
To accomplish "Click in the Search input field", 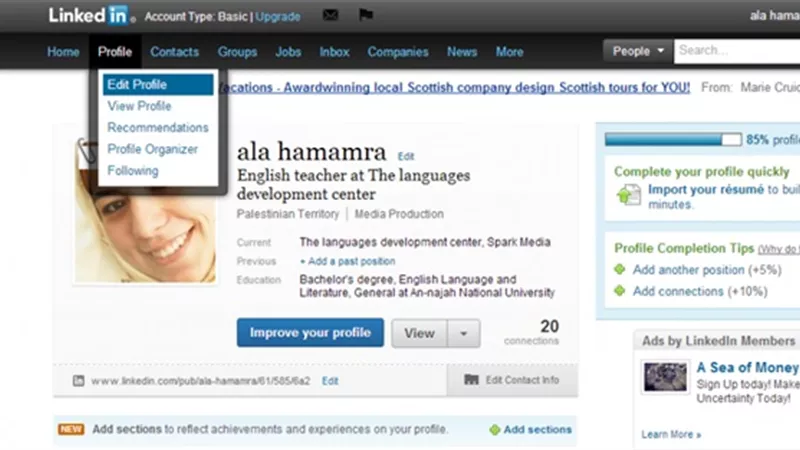I will tap(737, 51).
